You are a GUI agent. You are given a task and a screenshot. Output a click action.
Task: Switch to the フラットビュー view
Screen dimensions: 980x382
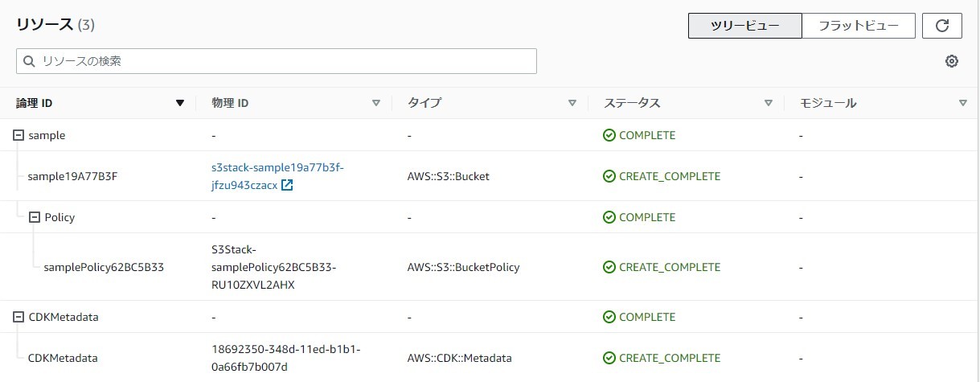coord(859,26)
